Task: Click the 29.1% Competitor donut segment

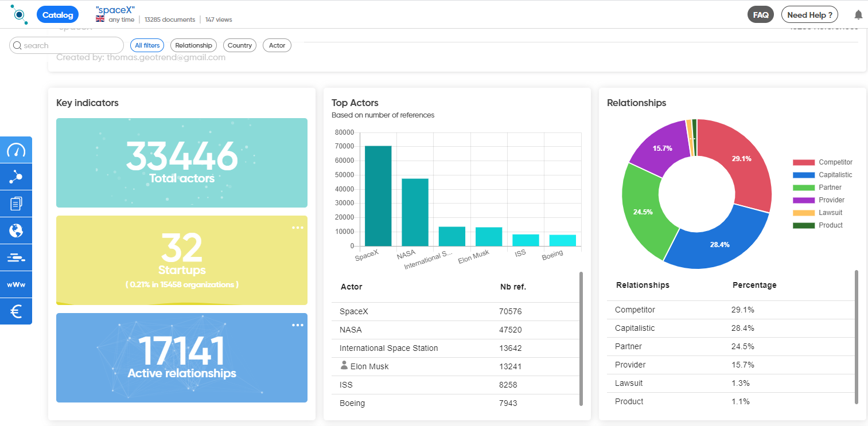Action: [x=742, y=159]
